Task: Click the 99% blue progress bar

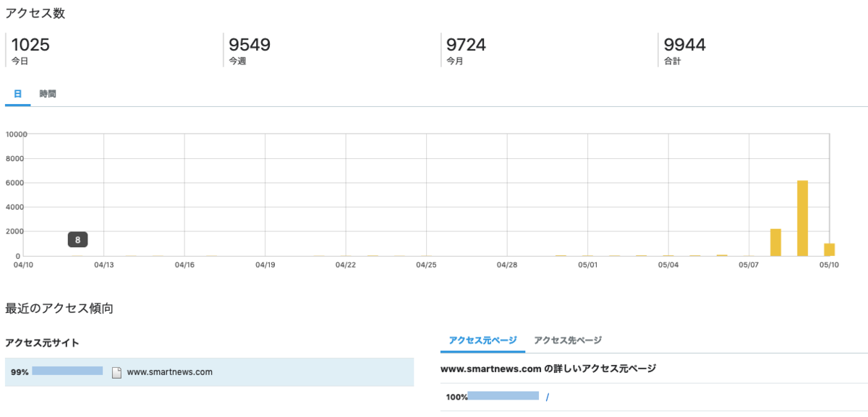Action: tap(67, 371)
